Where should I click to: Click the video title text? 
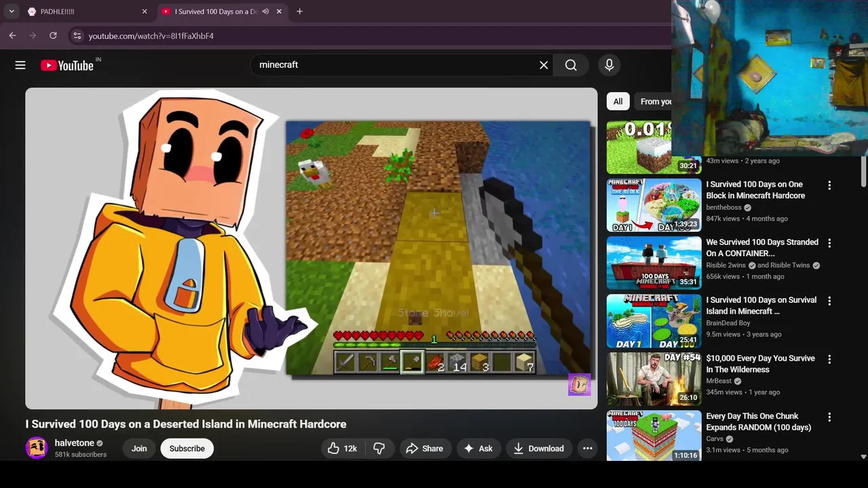(x=186, y=424)
